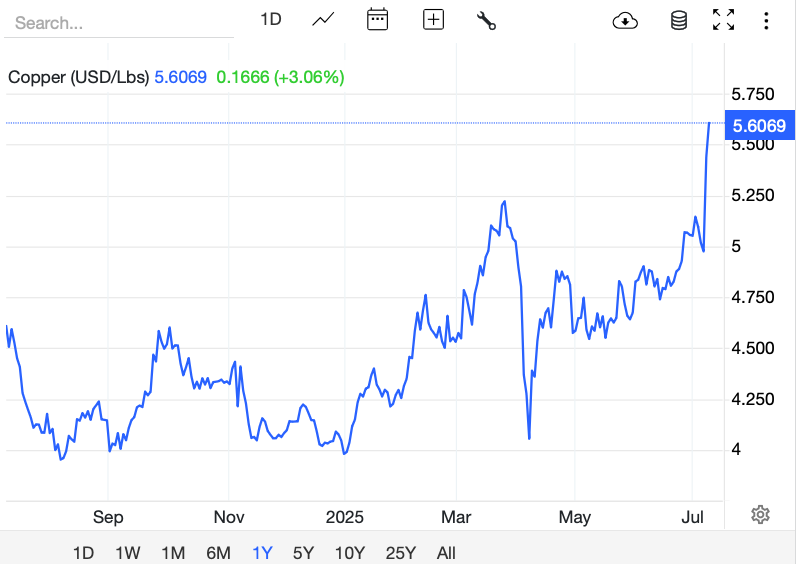796x564 pixels.
Task: Show All historical data range
Action: pyautogui.click(x=446, y=553)
